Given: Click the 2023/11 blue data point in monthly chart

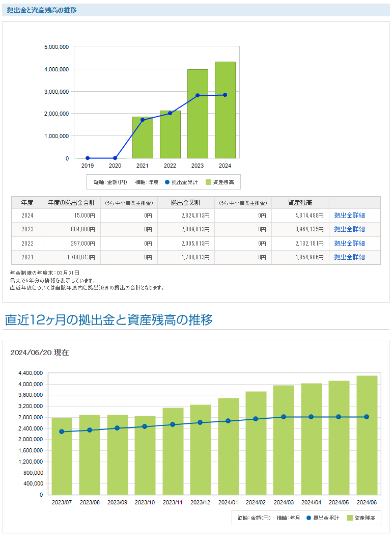Looking at the screenshot, I should (x=173, y=424).
